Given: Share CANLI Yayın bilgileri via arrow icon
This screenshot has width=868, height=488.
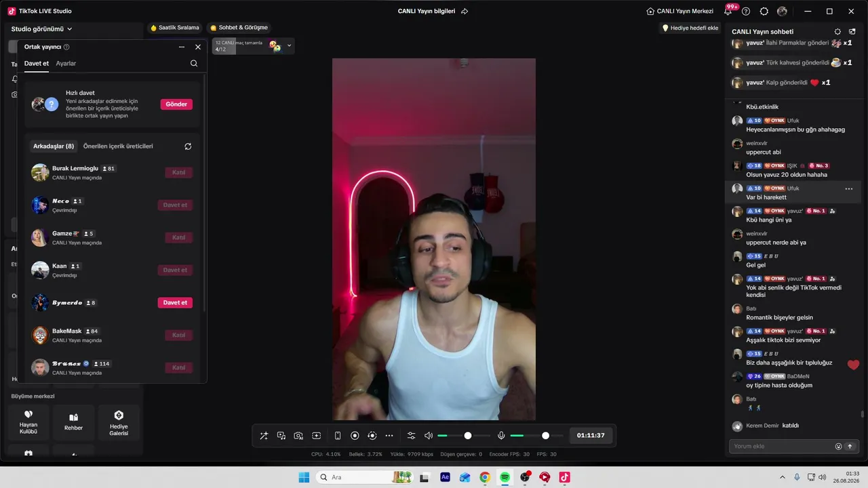Looking at the screenshot, I should 465,12.
